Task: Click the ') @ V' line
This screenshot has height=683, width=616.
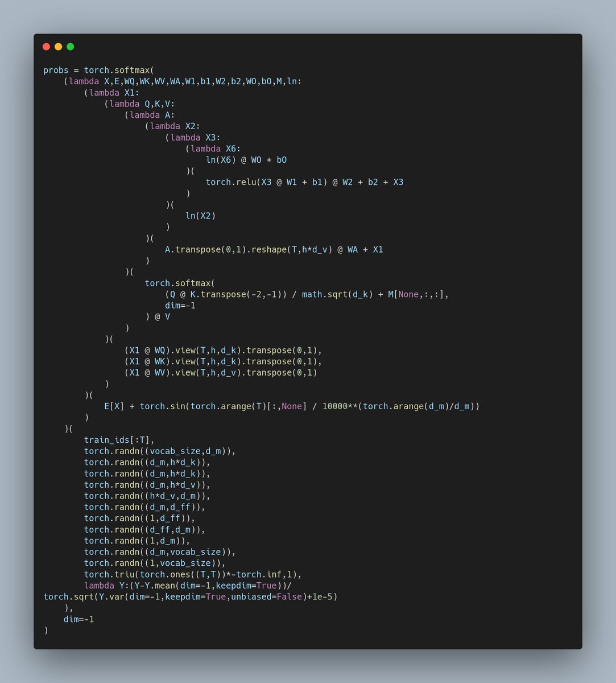Action: (158, 316)
